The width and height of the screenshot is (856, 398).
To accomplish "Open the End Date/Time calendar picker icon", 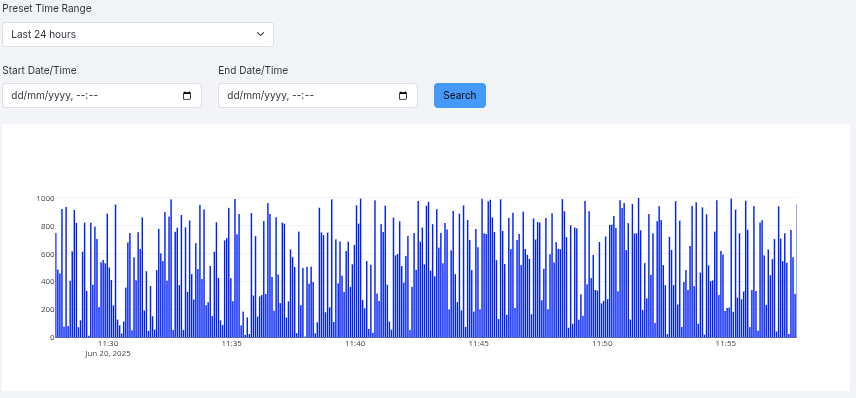I will 403,96.
